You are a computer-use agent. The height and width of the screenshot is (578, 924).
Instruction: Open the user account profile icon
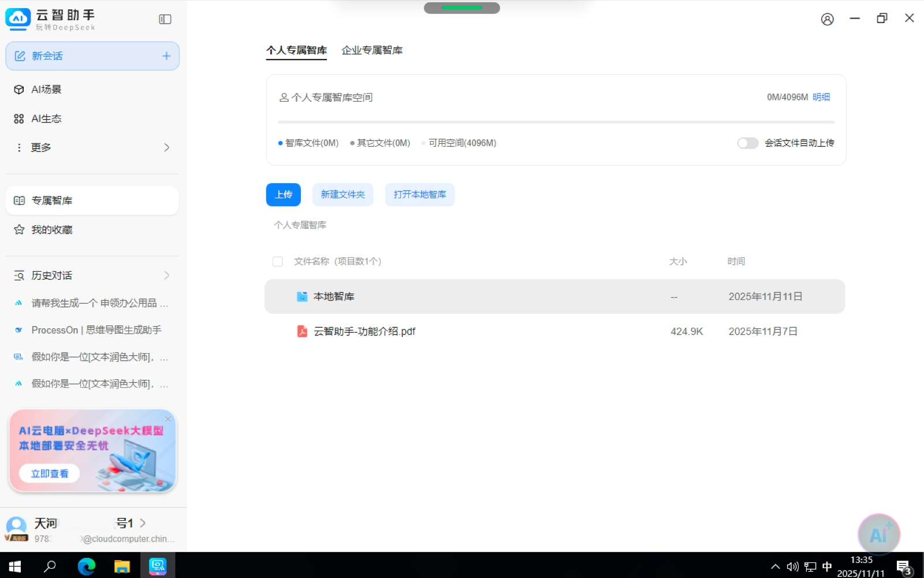pyautogui.click(x=827, y=19)
